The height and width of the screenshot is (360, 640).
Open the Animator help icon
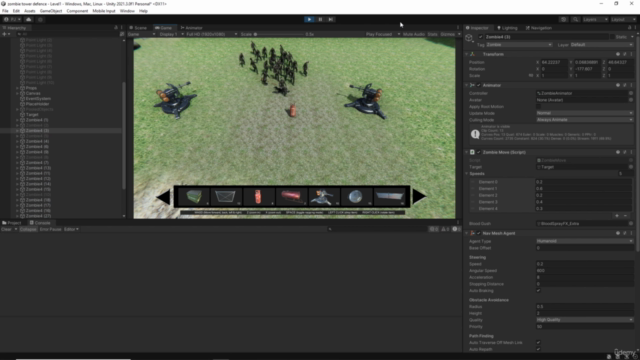[618, 85]
